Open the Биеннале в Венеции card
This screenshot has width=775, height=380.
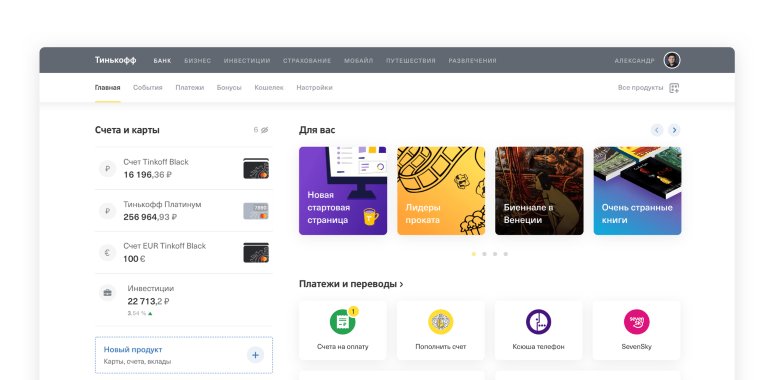(539, 191)
